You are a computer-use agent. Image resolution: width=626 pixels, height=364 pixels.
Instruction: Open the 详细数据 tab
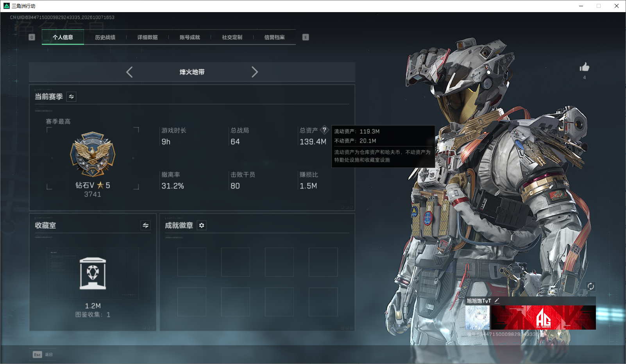click(147, 37)
